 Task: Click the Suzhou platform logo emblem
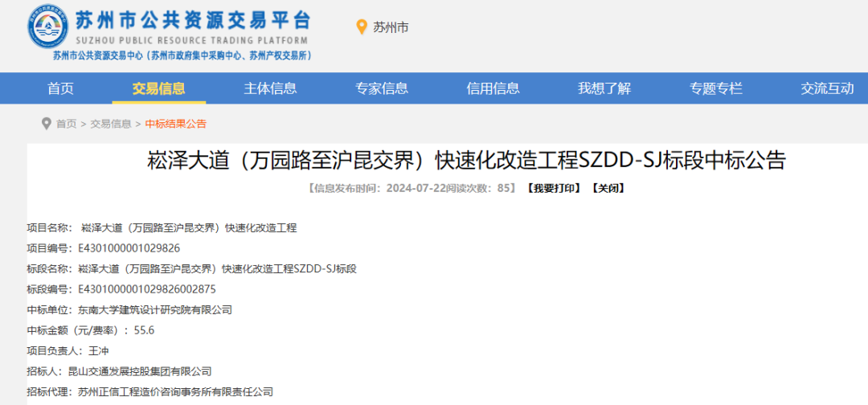click(x=48, y=27)
